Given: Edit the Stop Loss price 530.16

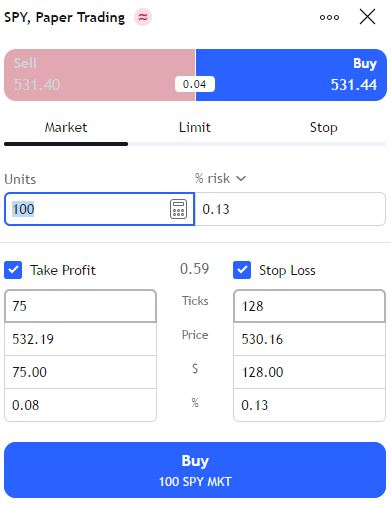Looking at the screenshot, I should click(310, 339).
